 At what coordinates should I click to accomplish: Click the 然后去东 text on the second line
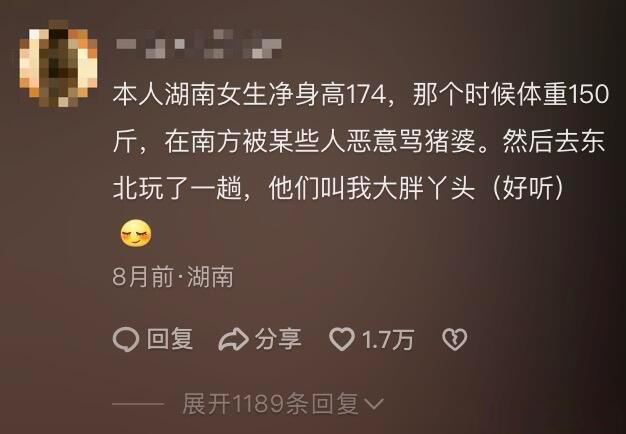(x=554, y=142)
